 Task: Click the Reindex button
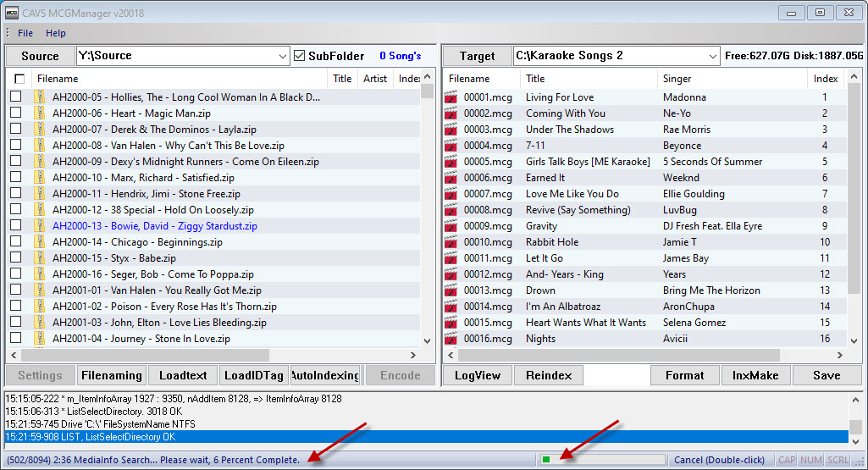coord(549,375)
